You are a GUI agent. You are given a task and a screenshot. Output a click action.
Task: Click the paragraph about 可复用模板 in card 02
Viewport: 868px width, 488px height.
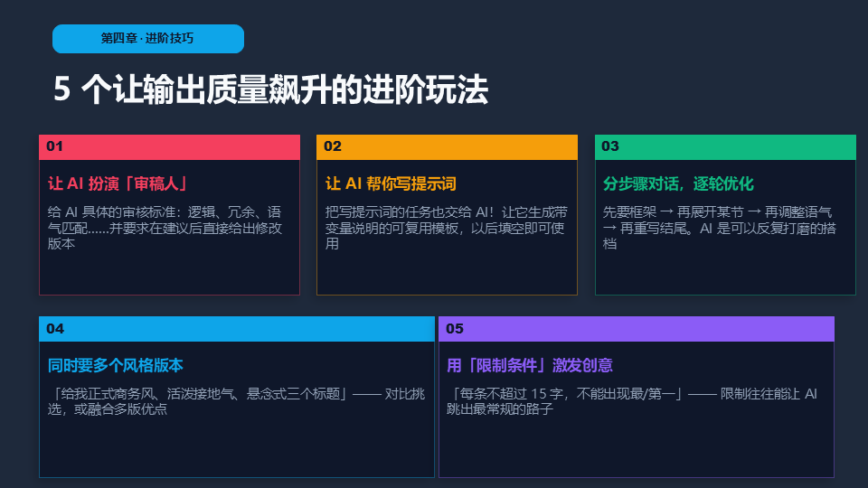pyautogui.click(x=447, y=228)
